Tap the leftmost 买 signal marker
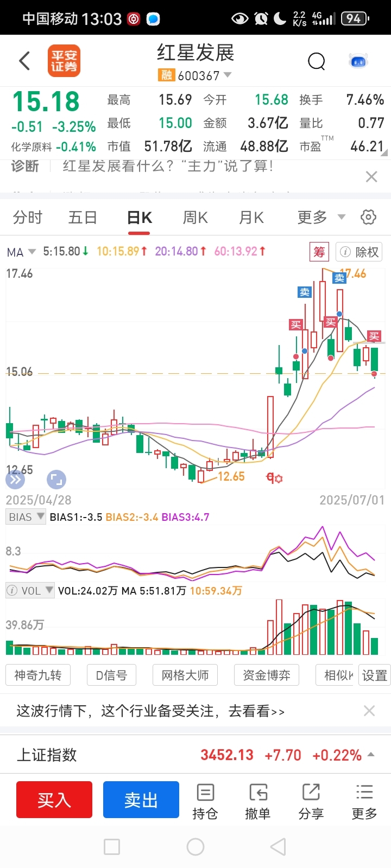This screenshot has height=868, width=391. [x=295, y=324]
